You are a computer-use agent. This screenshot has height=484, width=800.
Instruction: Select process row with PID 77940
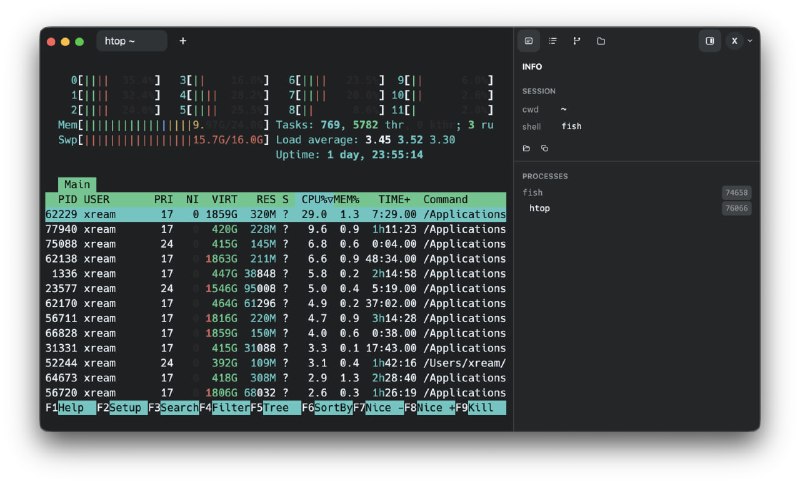coord(276,229)
